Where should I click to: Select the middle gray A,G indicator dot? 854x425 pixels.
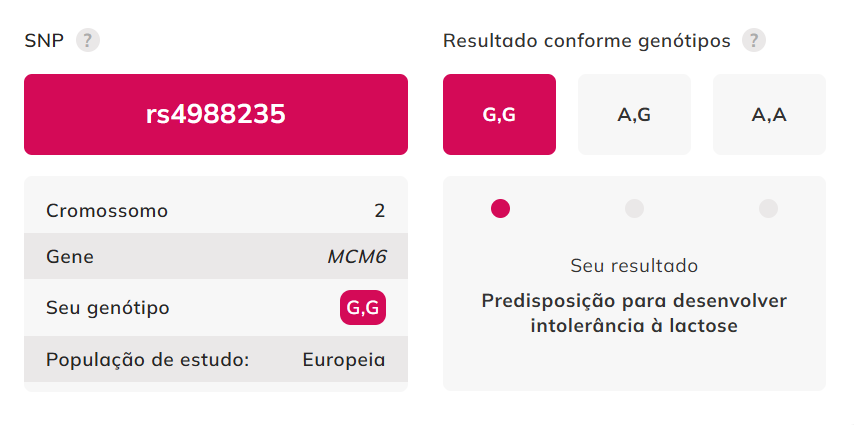pyautogui.click(x=634, y=208)
